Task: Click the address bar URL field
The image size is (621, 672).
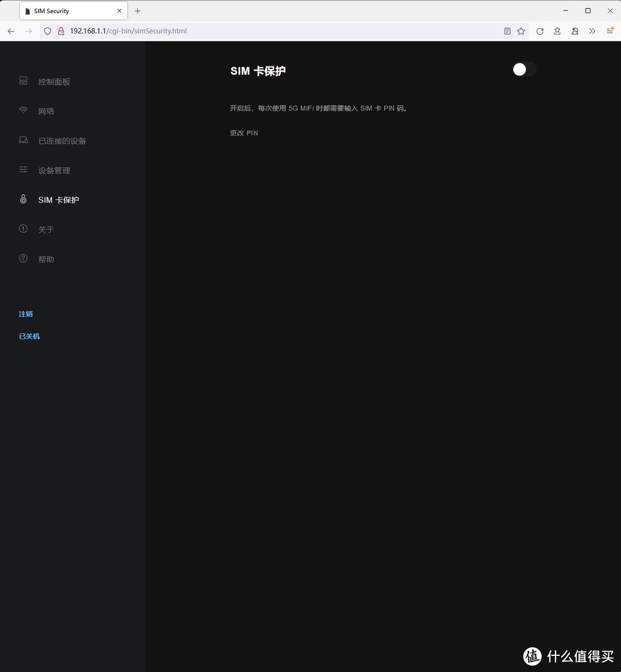Action: (283, 31)
